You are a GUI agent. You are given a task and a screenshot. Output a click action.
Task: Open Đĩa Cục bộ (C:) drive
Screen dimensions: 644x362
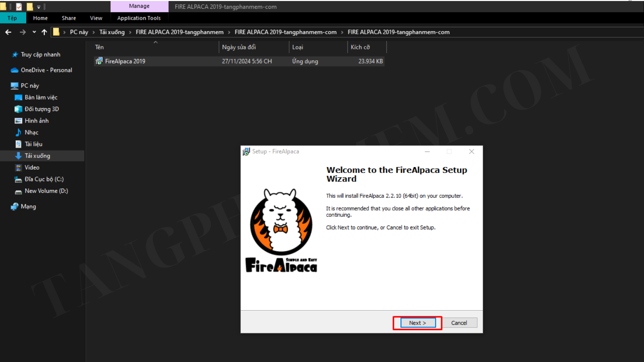tap(44, 179)
